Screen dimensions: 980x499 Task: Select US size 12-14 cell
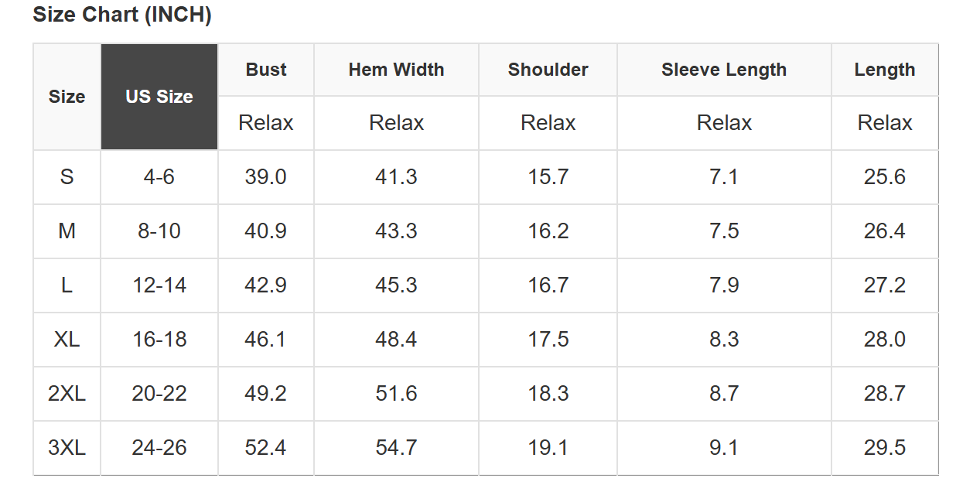159,285
